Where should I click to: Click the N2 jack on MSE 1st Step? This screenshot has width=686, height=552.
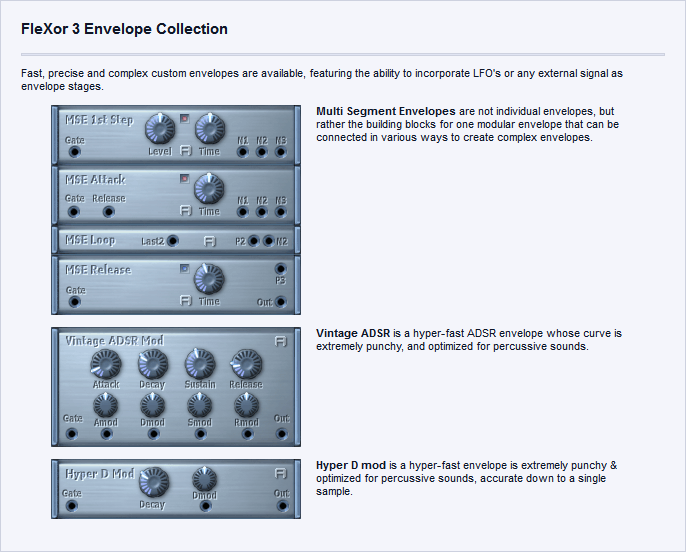(262, 152)
